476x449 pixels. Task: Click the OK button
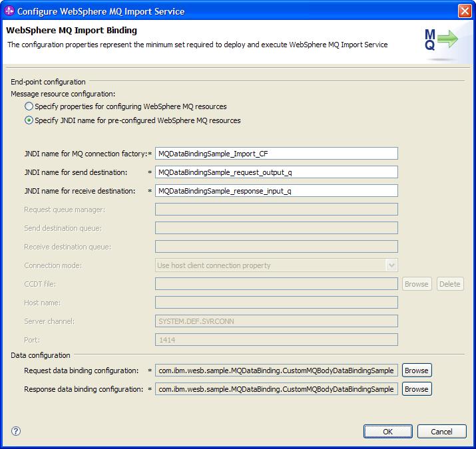pos(387,432)
